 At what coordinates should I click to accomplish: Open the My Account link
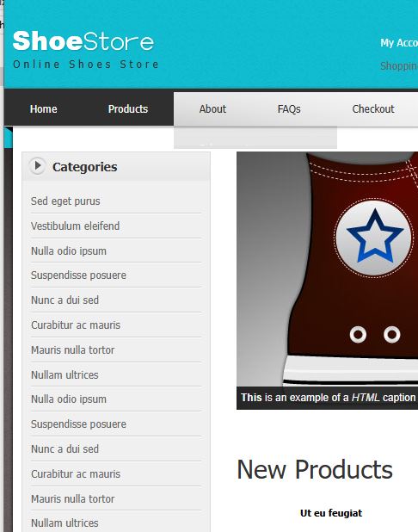click(x=399, y=43)
